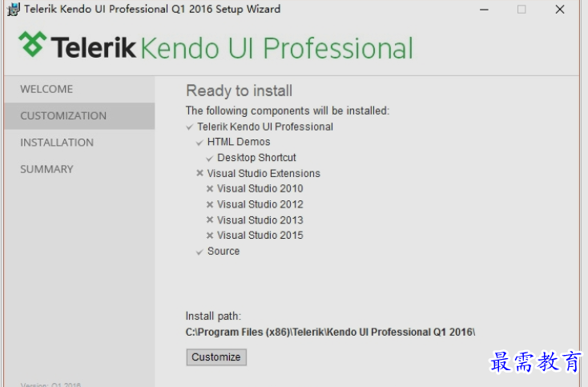The image size is (588, 387).
Task: Select the Visual Studio 2012 label
Action: coord(260,204)
